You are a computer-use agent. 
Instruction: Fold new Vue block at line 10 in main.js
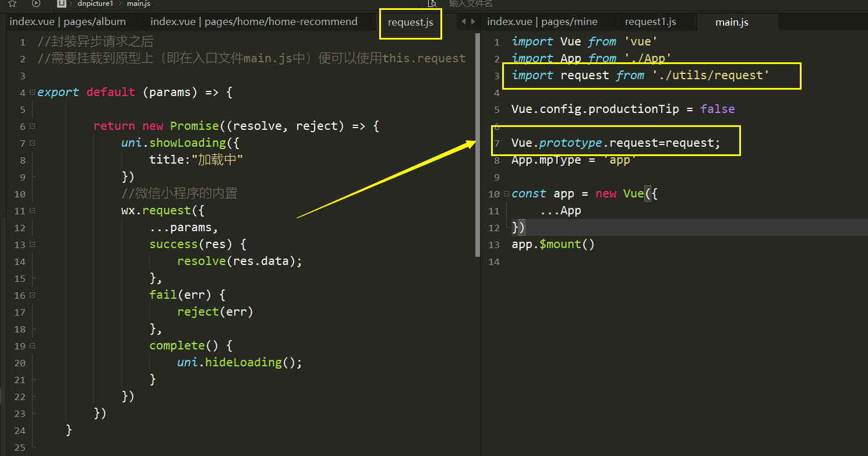pos(506,193)
